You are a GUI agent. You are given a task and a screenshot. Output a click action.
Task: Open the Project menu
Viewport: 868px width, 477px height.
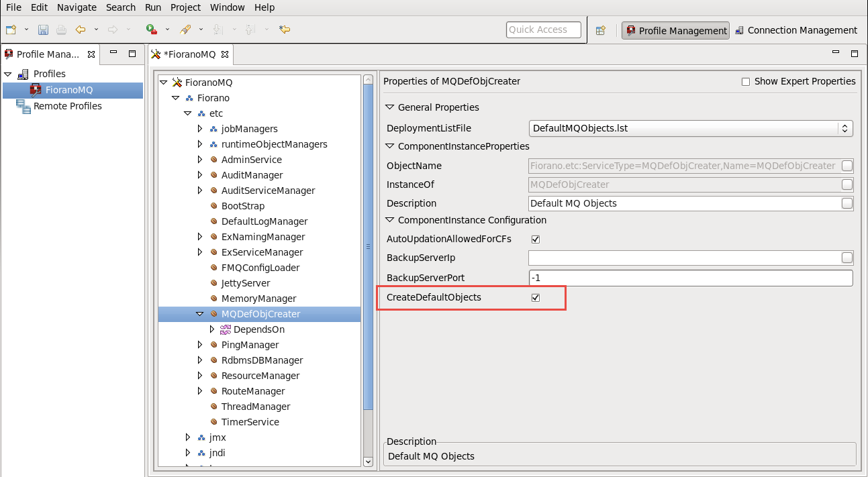pyautogui.click(x=185, y=7)
